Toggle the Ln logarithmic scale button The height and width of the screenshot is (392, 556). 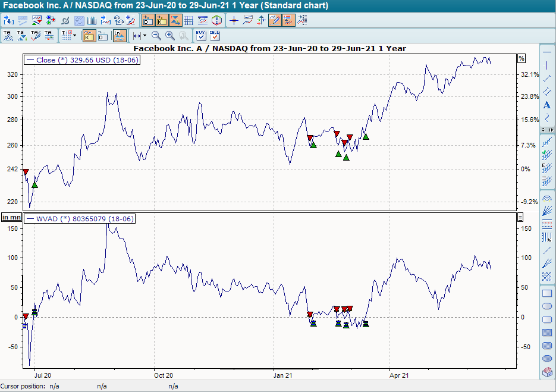click(120, 35)
